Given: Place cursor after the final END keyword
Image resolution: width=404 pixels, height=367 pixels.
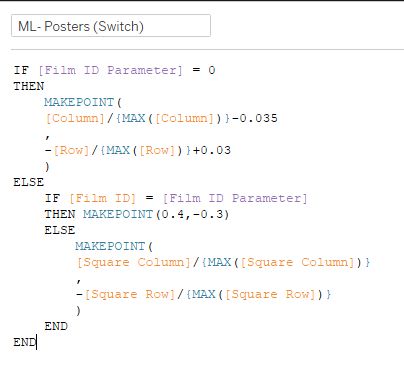Looking at the screenshot, I should click(36, 342).
